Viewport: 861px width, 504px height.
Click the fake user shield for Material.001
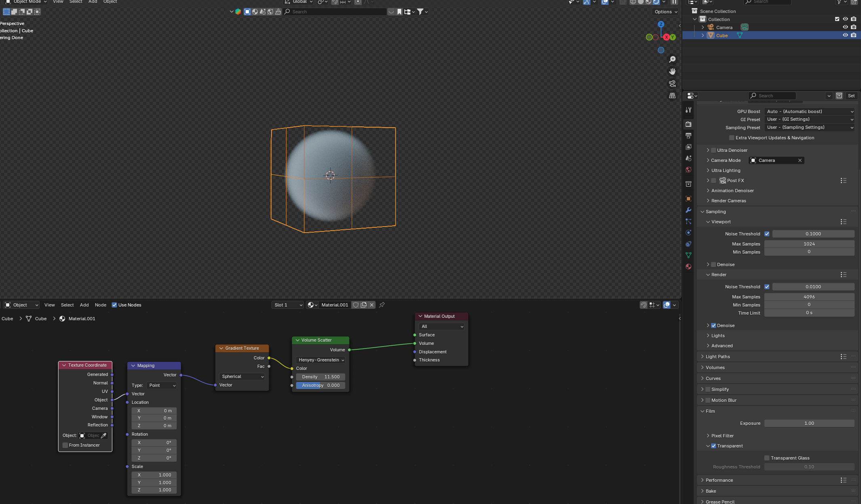click(356, 305)
